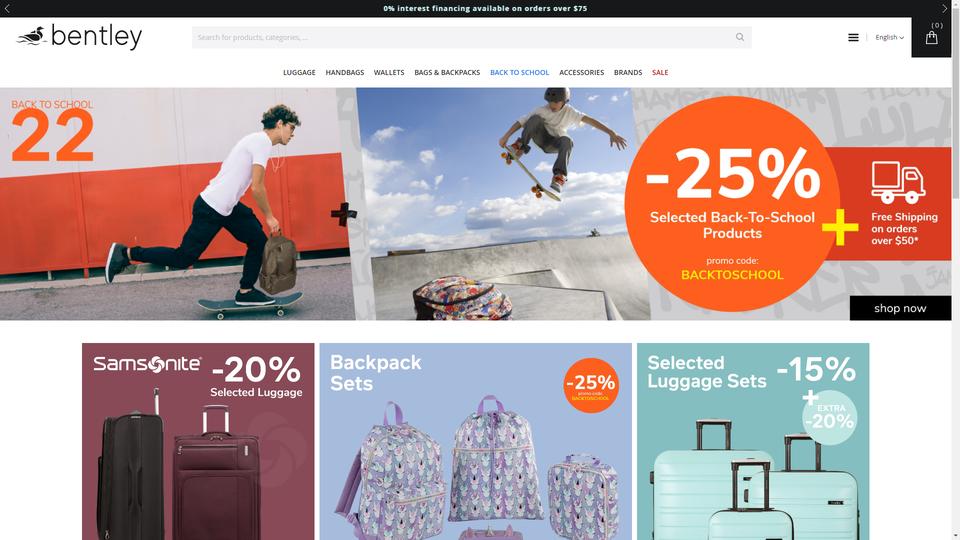
Task: Expand the English language dropdown
Action: coord(889,37)
